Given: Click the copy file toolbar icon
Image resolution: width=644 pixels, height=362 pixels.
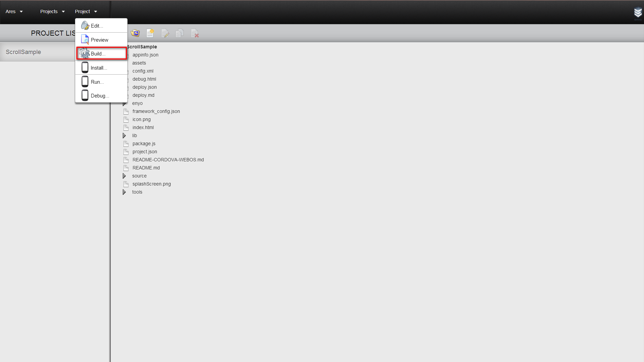Looking at the screenshot, I should point(180,33).
